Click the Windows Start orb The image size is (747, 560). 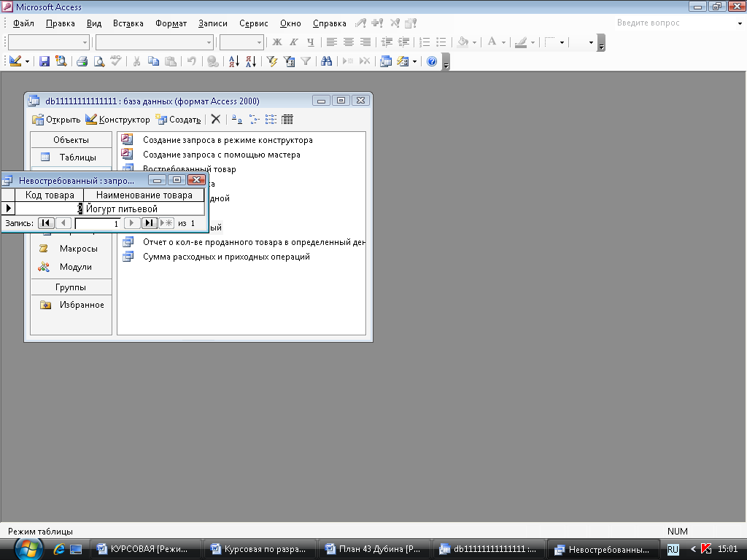pyautogui.click(x=29, y=550)
